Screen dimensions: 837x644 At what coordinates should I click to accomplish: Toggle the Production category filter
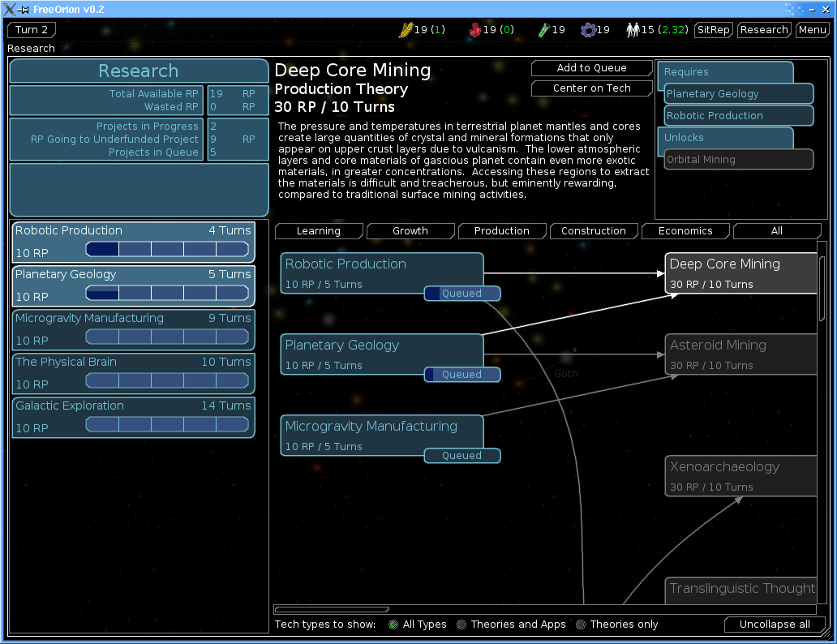(x=502, y=231)
